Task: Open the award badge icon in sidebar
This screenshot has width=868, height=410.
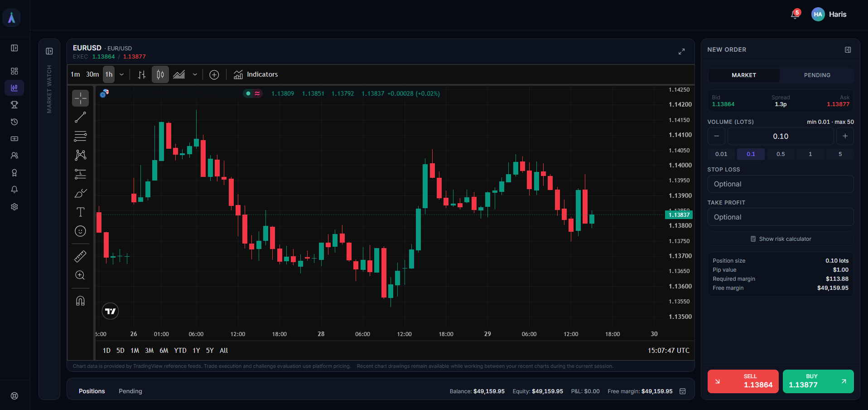Action: tap(14, 173)
